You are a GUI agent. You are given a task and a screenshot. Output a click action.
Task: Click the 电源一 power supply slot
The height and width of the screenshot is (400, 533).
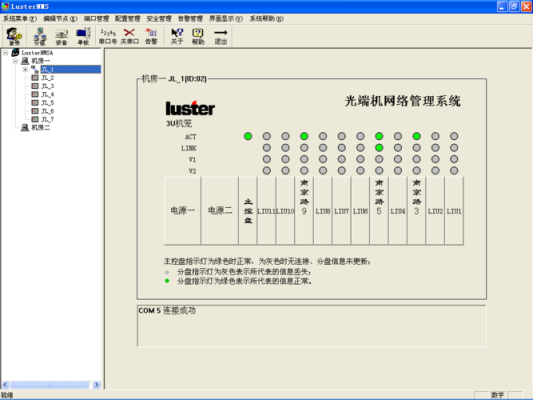[x=183, y=210]
